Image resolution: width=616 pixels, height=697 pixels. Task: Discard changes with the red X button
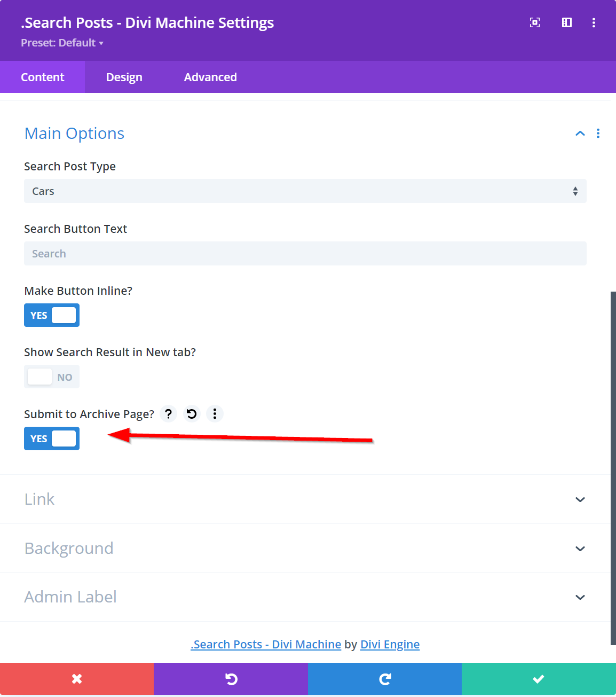coord(77,679)
